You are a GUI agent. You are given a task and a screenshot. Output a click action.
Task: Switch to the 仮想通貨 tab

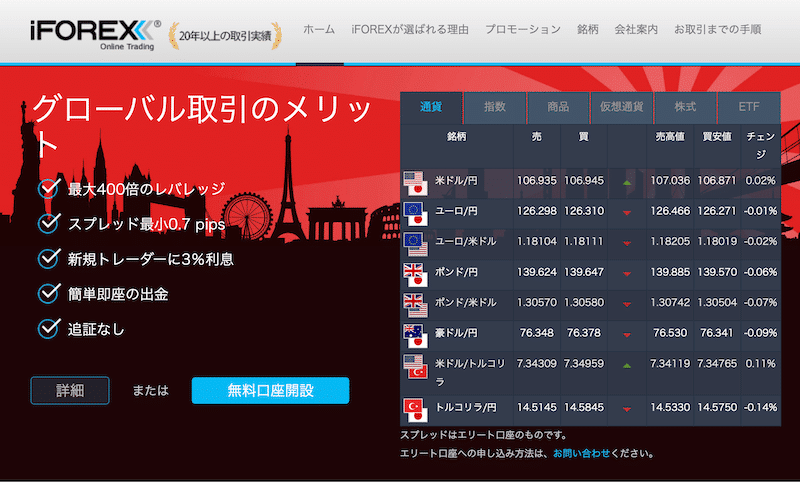click(x=621, y=107)
